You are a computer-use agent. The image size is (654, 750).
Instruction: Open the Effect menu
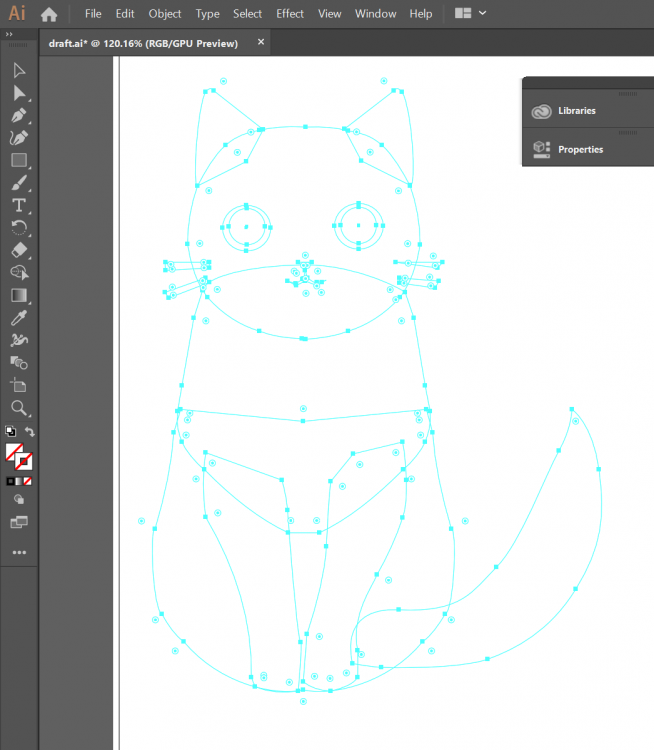[290, 14]
